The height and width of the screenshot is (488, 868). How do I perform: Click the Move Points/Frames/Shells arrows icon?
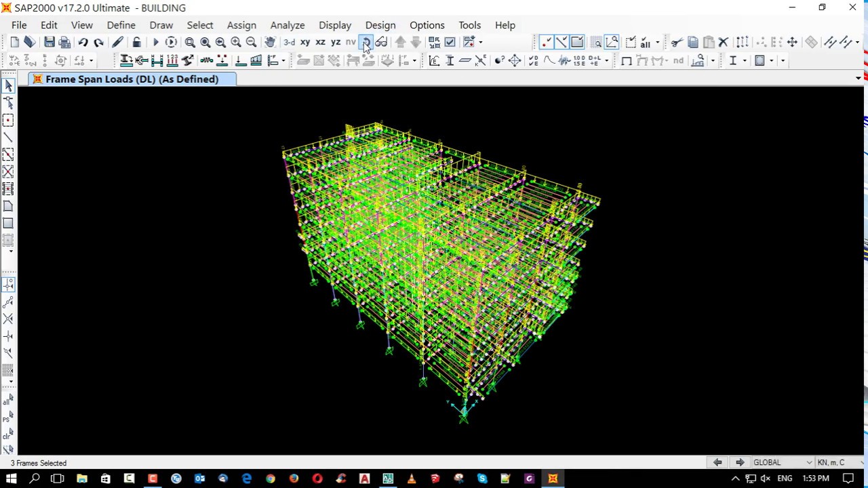coord(792,42)
